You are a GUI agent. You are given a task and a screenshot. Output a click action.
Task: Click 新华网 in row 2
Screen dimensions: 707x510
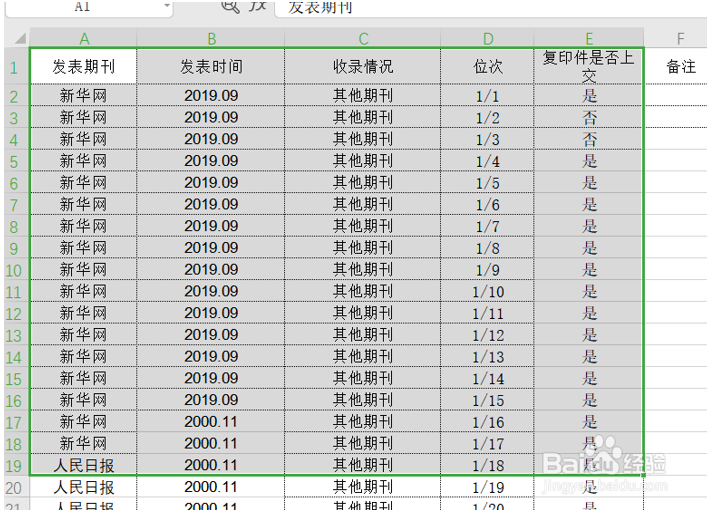click(83, 96)
